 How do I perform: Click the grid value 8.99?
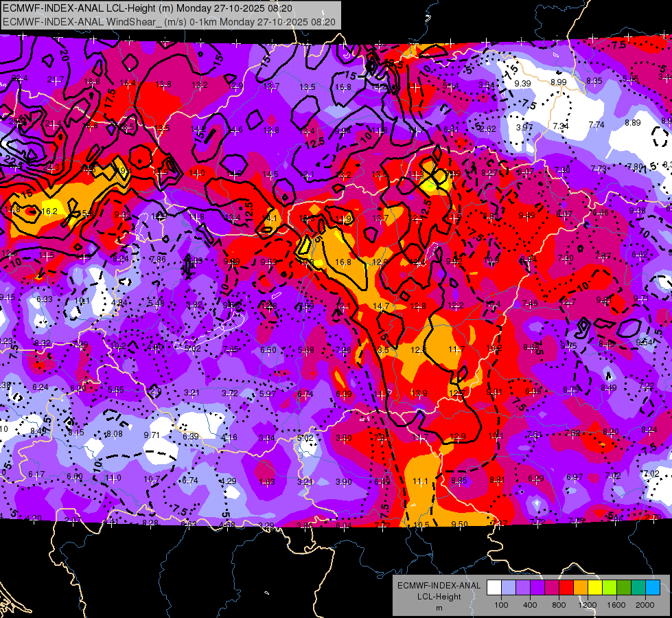[559, 82]
